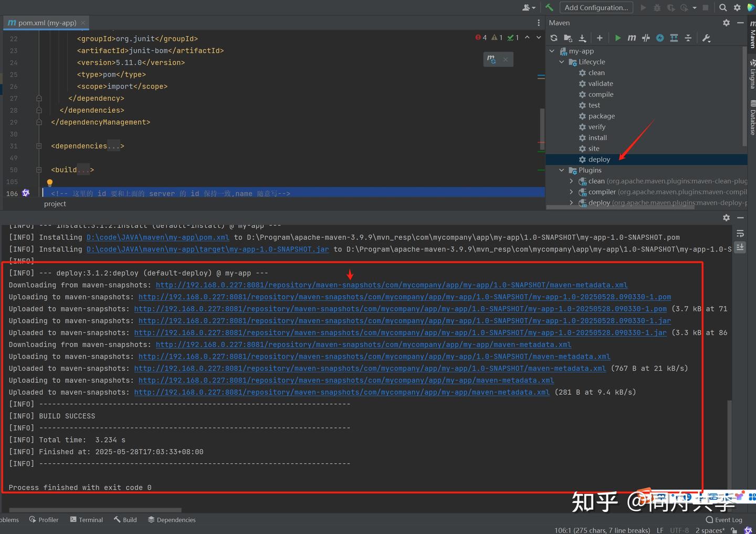756x534 pixels.
Task: Open the console settings gear above the build output
Action: point(726,217)
